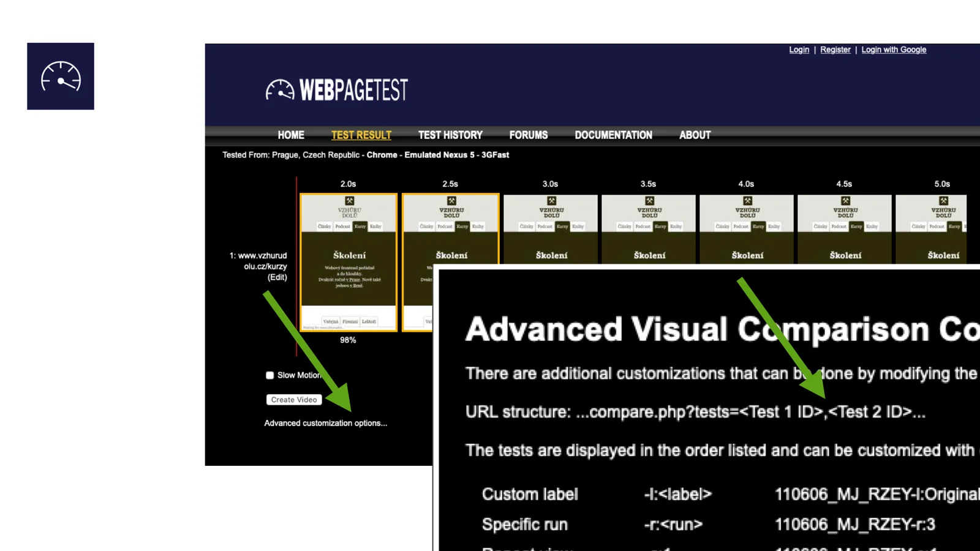
Task: Select the 4.0s filmstrip thumbnail
Action: [746, 230]
